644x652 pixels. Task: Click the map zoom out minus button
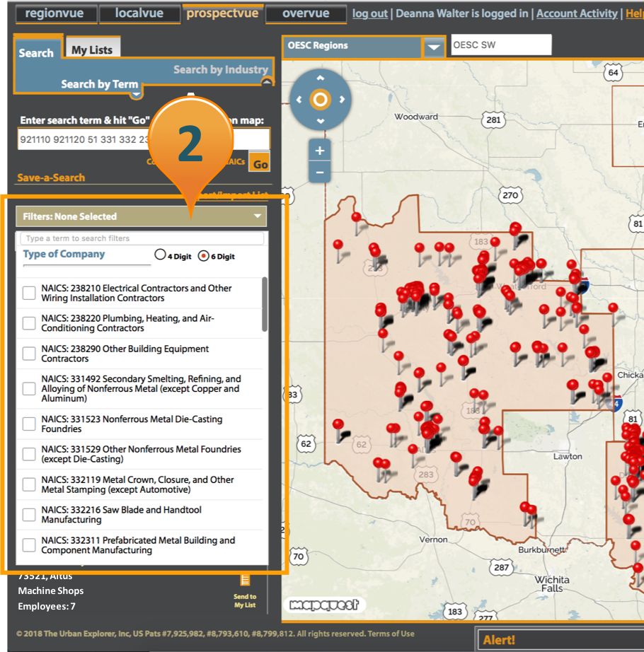[320, 172]
